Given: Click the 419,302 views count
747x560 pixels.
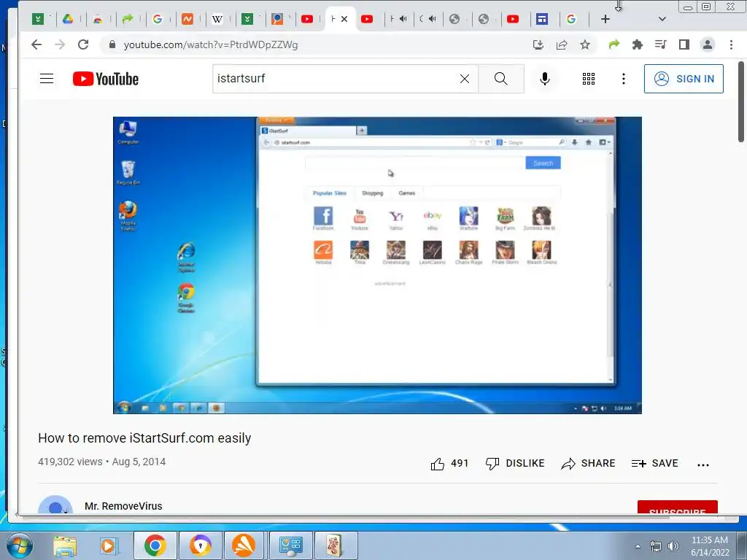Looking at the screenshot, I should (x=70, y=462).
